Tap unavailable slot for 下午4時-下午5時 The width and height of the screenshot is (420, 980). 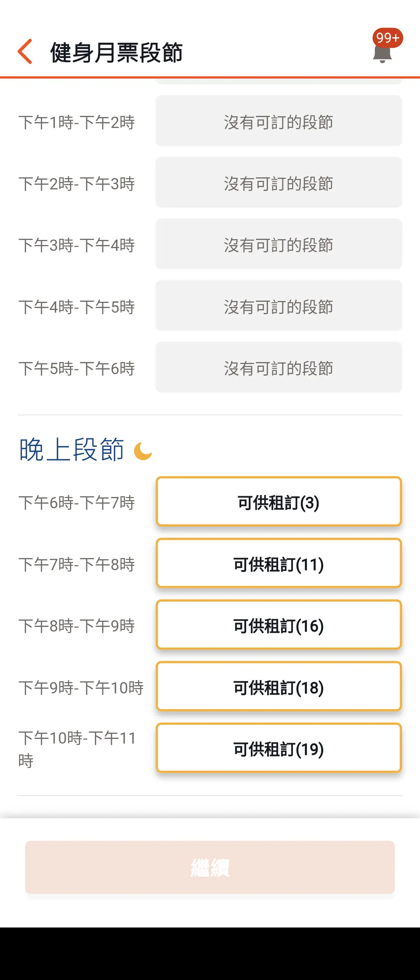pyautogui.click(x=279, y=306)
